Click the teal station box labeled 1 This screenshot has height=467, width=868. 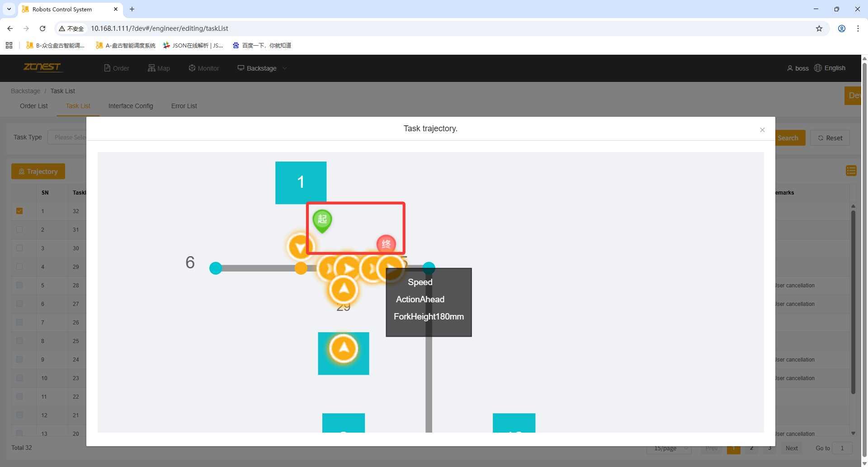(x=301, y=182)
